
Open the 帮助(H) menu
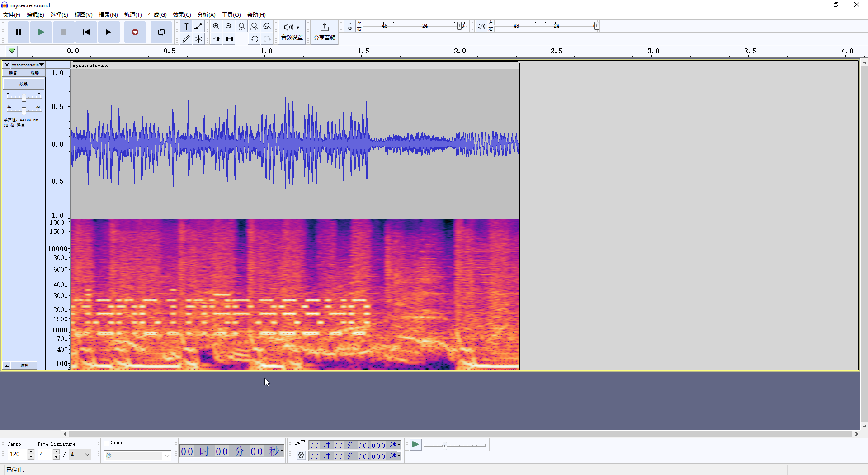(x=256, y=15)
